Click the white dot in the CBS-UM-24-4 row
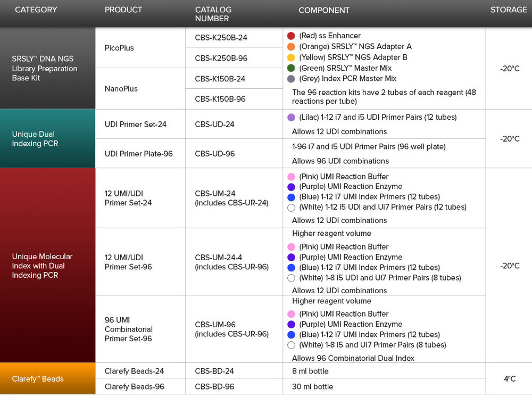 [291, 278]
